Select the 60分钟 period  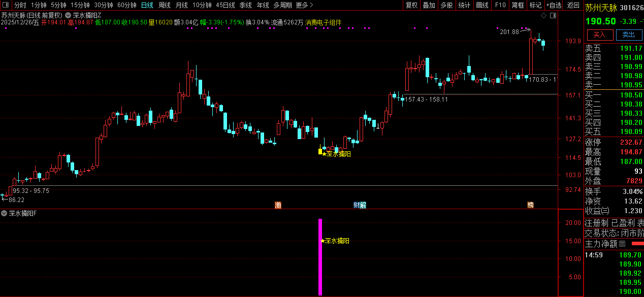pos(127,5)
